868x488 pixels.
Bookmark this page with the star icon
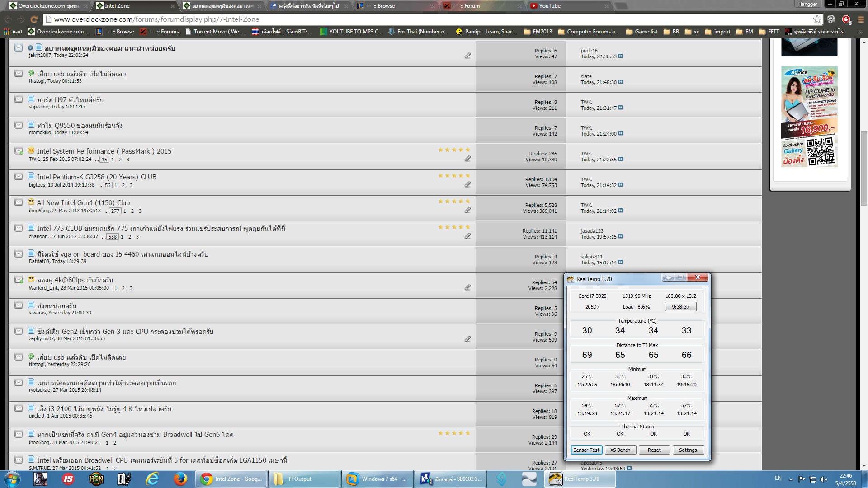tap(817, 19)
